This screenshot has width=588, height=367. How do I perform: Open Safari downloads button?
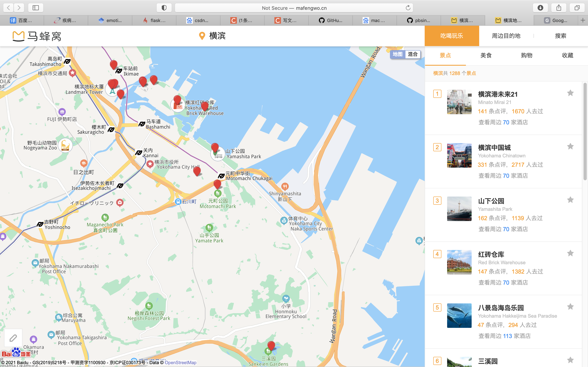click(540, 8)
